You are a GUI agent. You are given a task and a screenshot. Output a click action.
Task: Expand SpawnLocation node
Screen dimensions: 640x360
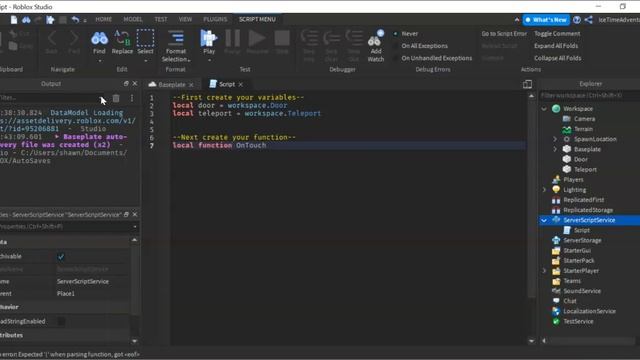[x=555, y=139]
